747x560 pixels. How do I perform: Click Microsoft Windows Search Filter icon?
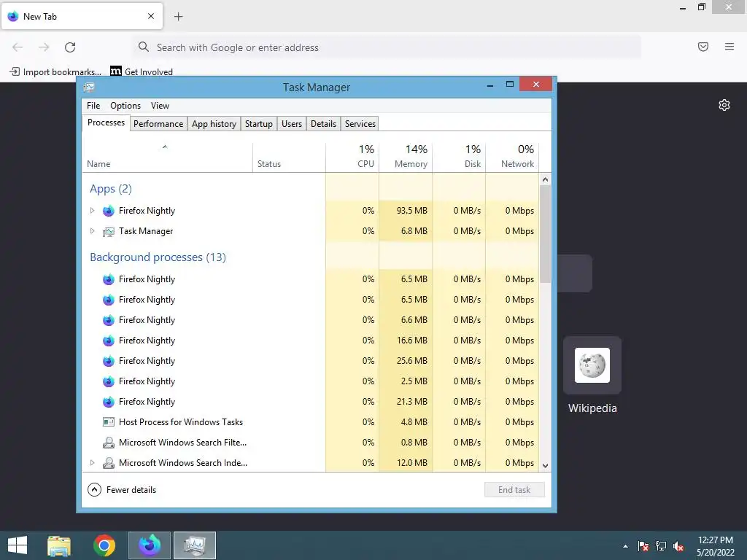coord(109,443)
